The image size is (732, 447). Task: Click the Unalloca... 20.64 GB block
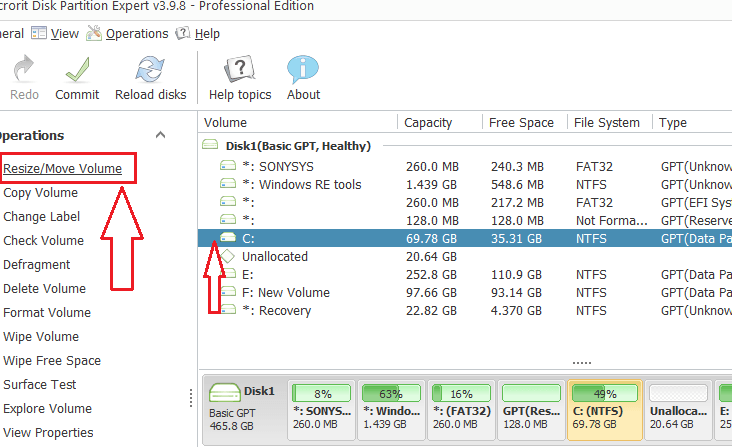678,410
